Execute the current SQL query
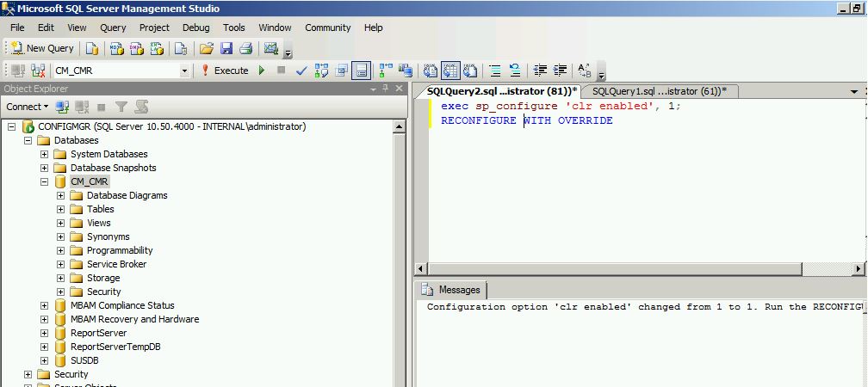 click(225, 71)
